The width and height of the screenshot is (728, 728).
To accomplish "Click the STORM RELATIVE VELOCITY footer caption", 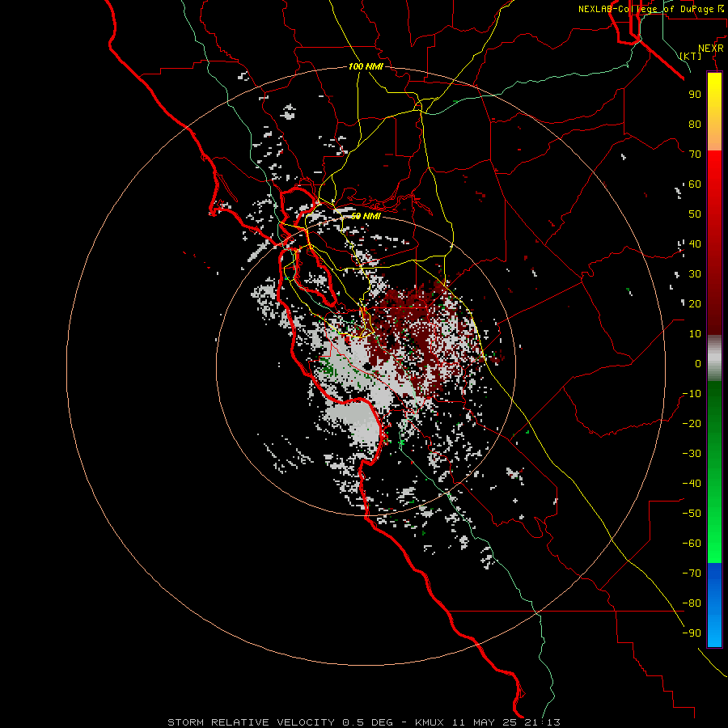I will [x=364, y=722].
